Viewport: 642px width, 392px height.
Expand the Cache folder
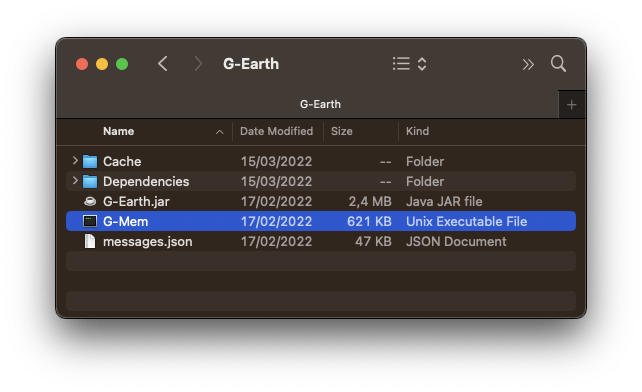(x=75, y=161)
